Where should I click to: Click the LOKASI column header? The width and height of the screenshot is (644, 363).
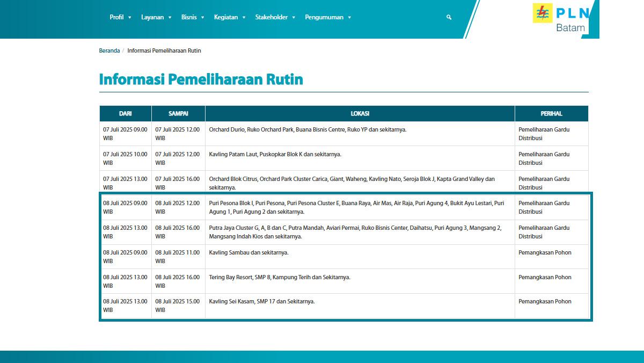point(360,114)
